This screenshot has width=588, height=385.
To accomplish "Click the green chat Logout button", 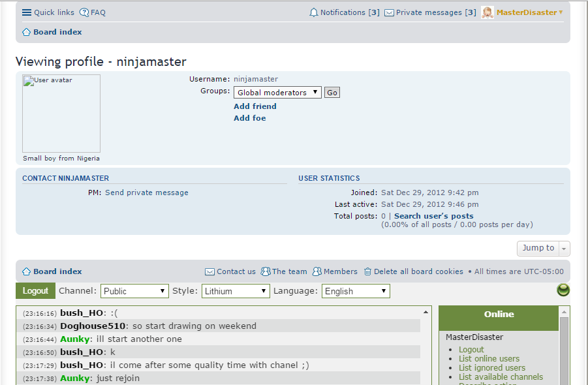I will pyautogui.click(x=35, y=291).
